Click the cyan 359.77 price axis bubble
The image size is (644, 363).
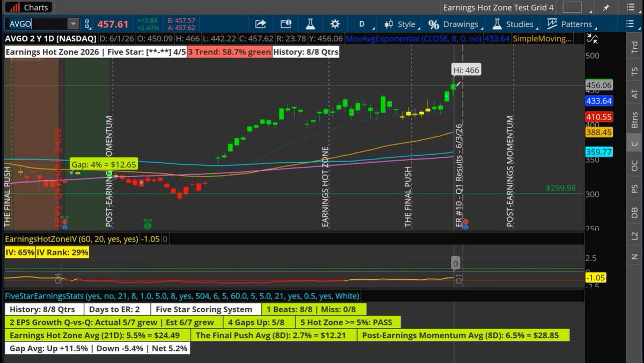click(599, 152)
